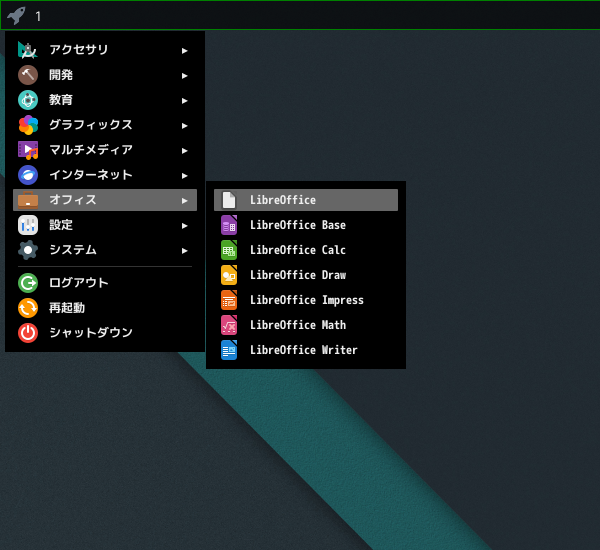
Task: Click the アクセサリ category icon
Action: pos(28,50)
